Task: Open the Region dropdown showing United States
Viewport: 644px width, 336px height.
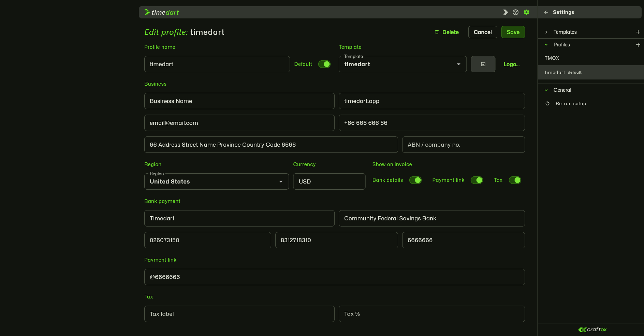Action: click(x=217, y=181)
